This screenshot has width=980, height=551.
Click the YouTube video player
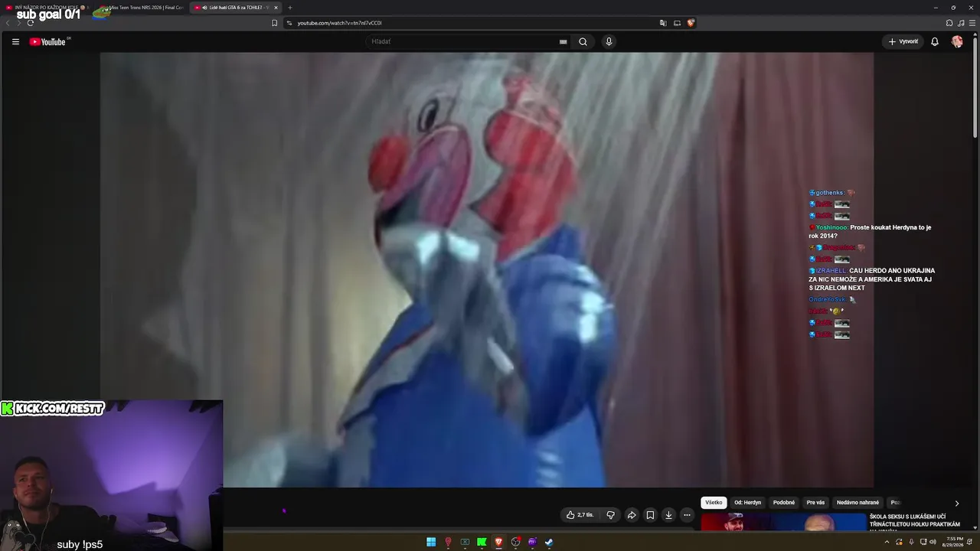click(x=487, y=269)
